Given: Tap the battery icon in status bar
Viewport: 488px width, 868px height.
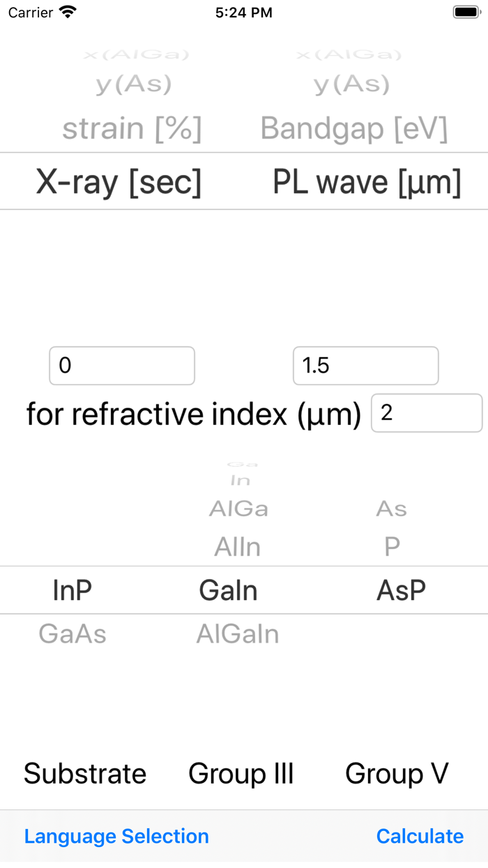Looking at the screenshot, I should pyautogui.click(x=466, y=12).
